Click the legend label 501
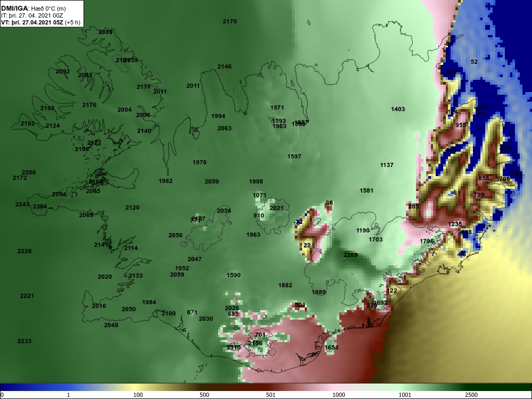The height and width of the screenshot is (399, 532). click(271, 395)
